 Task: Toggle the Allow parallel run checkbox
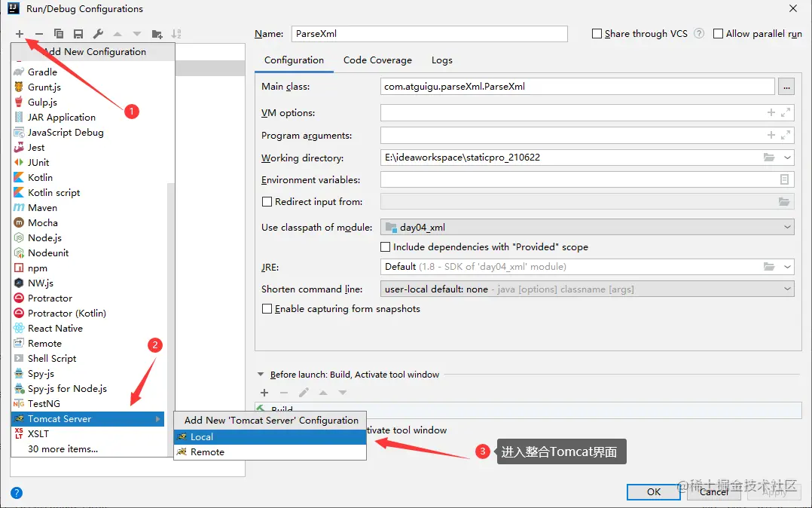point(718,34)
